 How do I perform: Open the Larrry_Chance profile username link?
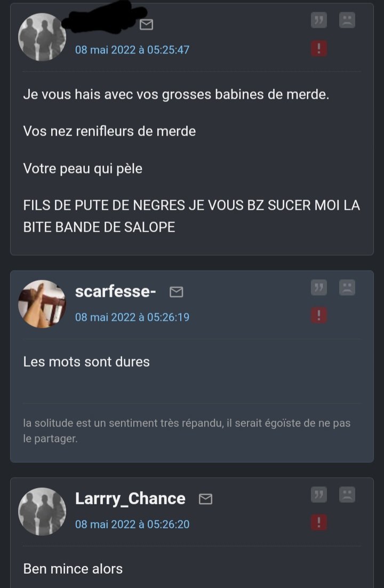pos(130,499)
